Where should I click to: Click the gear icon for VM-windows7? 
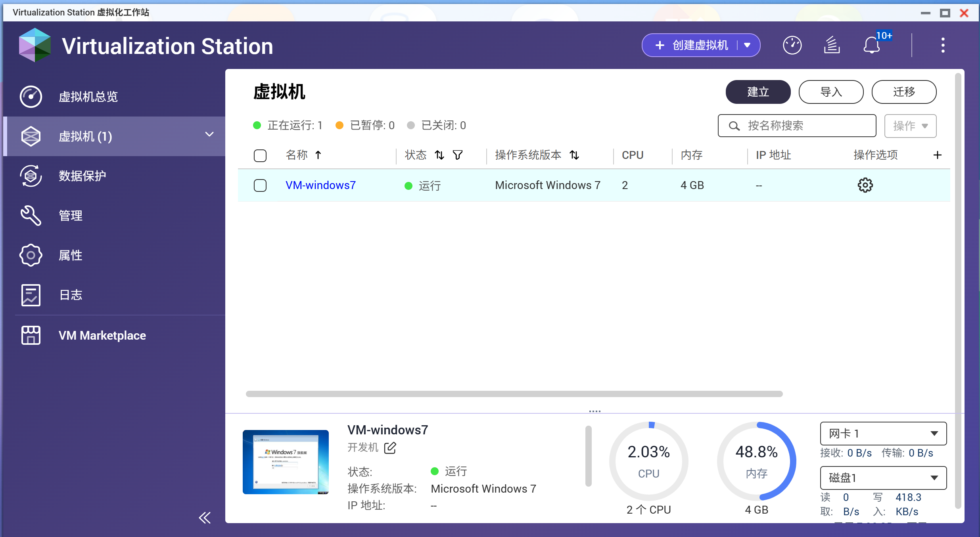click(x=865, y=185)
